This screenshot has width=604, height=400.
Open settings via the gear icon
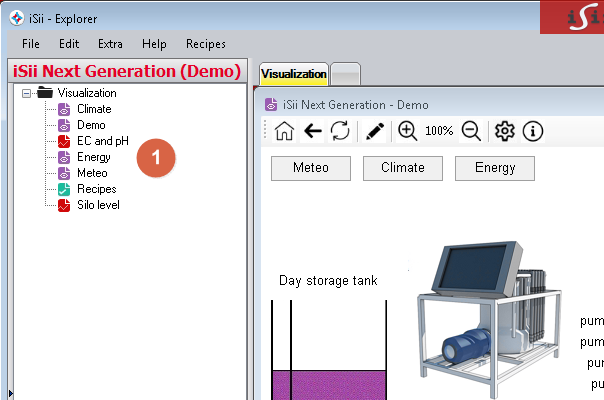[x=504, y=131]
